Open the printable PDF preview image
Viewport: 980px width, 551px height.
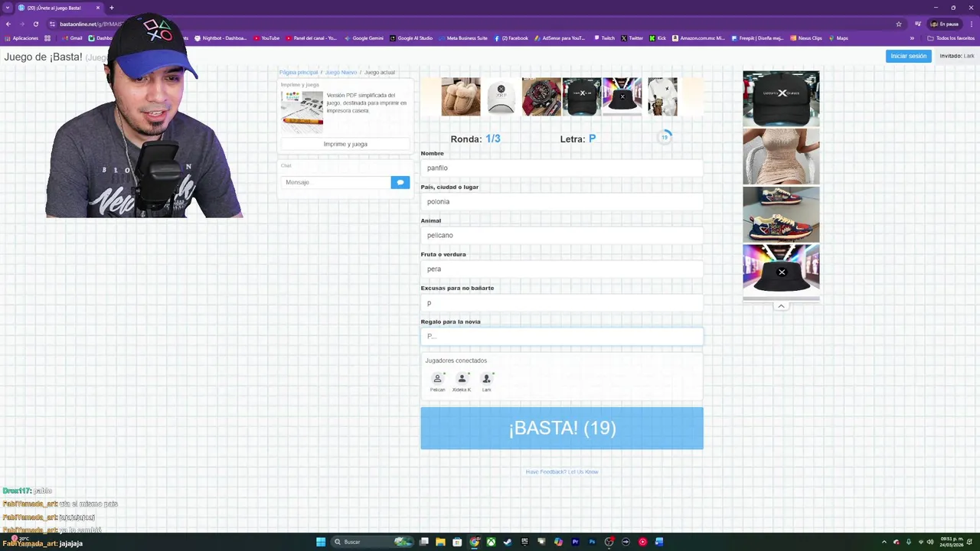pyautogui.click(x=302, y=112)
